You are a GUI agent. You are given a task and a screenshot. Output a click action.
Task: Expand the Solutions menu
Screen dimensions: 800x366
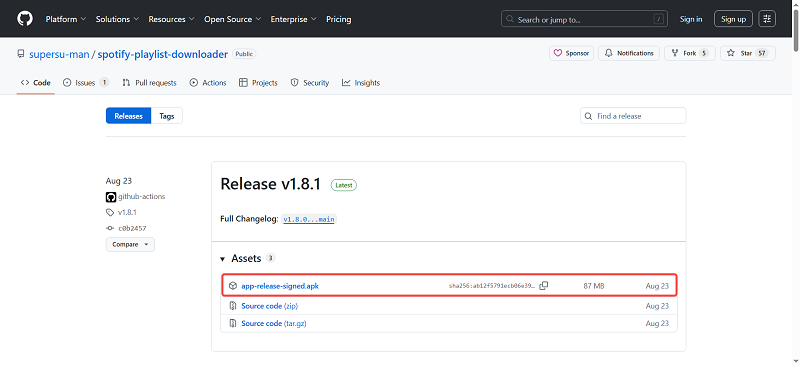pos(117,19)
